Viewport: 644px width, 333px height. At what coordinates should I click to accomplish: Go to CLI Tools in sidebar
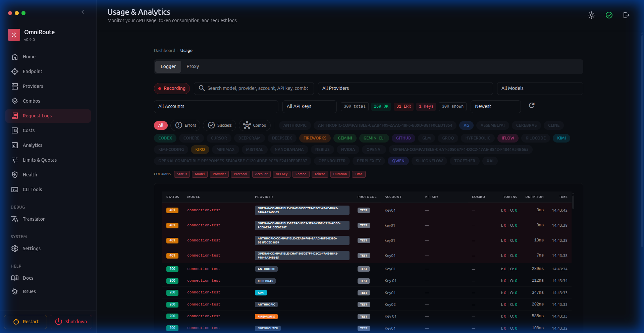tap(32, 189)
